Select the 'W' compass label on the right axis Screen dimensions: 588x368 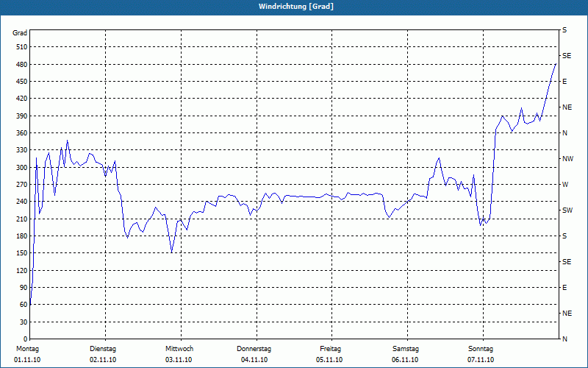tap(565, 185)
